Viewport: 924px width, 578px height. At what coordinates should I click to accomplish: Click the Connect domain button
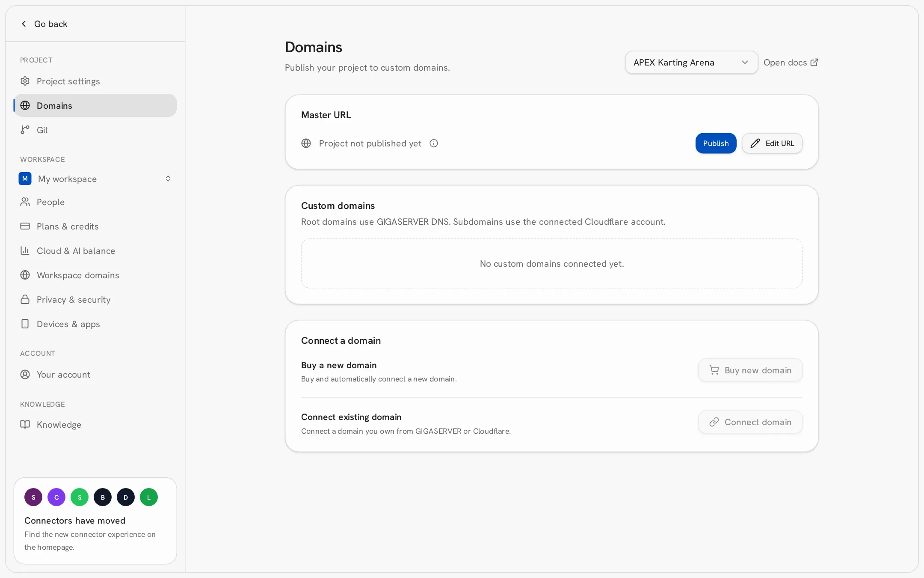tap(750, 422)
